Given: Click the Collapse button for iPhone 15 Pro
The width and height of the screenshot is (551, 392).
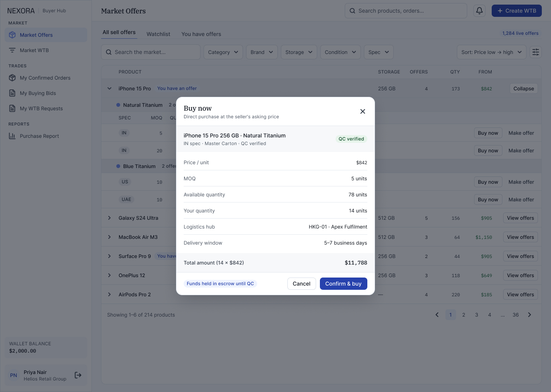Looking at the screenshot, I should 523,88.
